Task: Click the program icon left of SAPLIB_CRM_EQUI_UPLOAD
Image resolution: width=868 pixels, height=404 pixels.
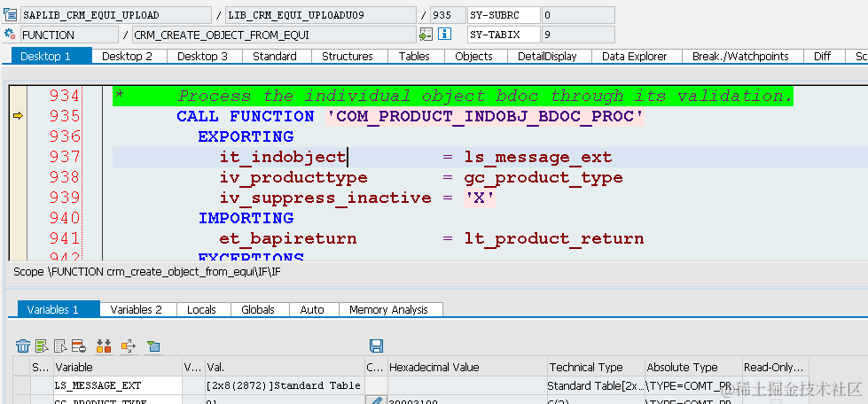Action: pyautogui.click(x=10, y=15)
